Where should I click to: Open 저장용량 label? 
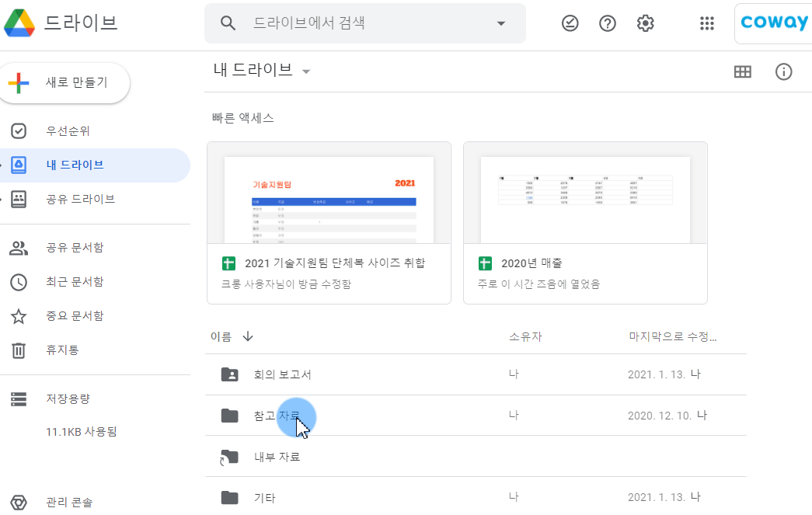coord(68,398)
